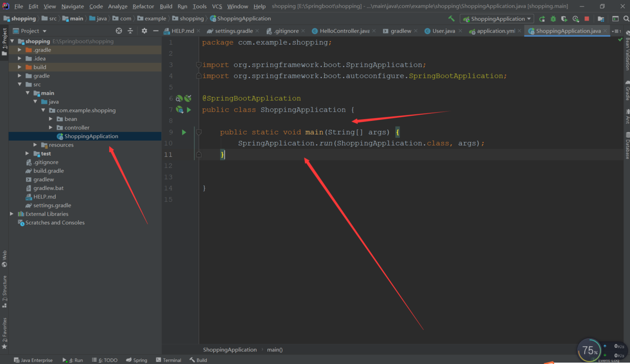Open the ShoppingApplication run configuration dropdown
This screenshot has height=364, width=630.
(497, 19)
